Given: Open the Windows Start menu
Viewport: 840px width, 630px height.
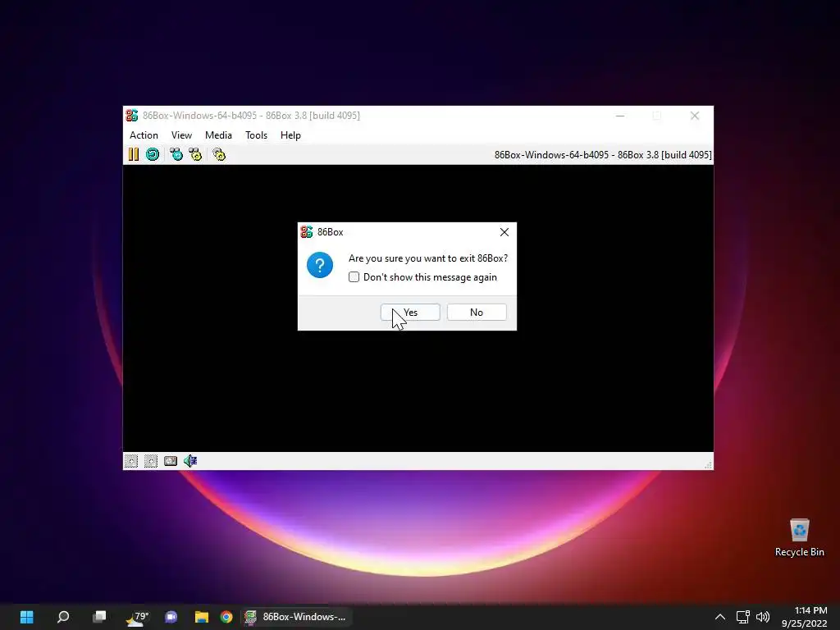Looking at the screenshot, I should (27, 617).
